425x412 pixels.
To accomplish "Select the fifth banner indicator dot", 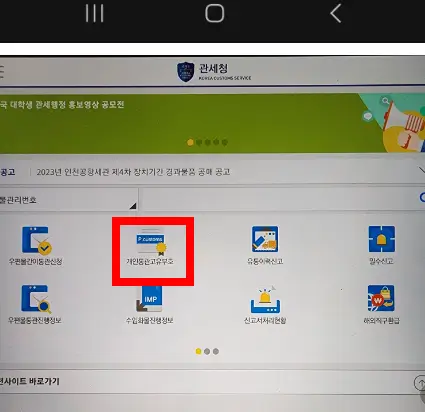I will click(225, 143).
